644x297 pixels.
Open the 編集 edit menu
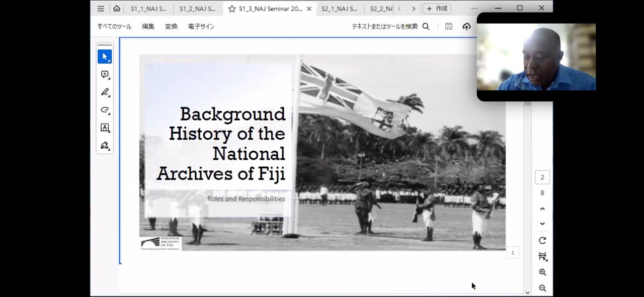pyautogui.click(x=148, y=27)
